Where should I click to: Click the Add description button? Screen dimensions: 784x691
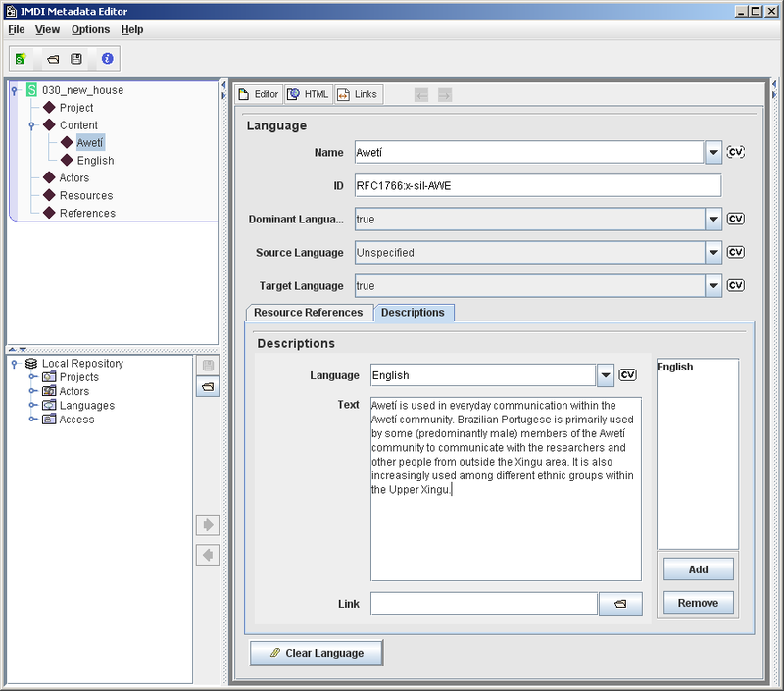[x=699, y=569]
